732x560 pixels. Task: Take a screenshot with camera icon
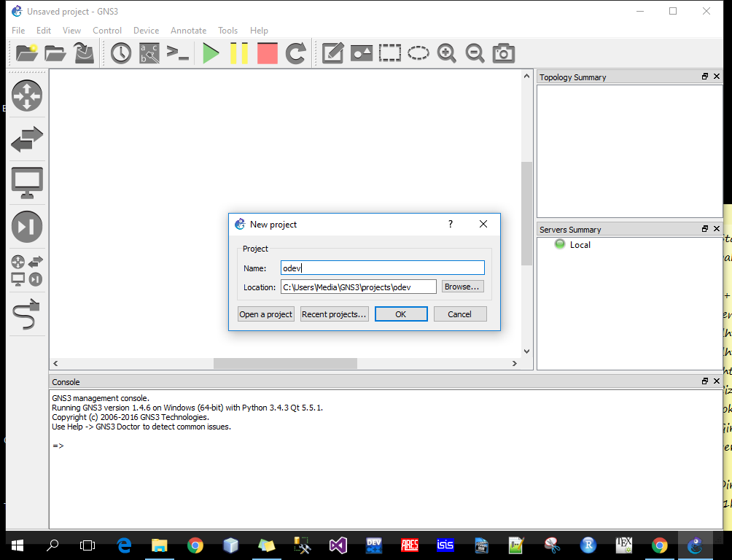coord(504,53)
